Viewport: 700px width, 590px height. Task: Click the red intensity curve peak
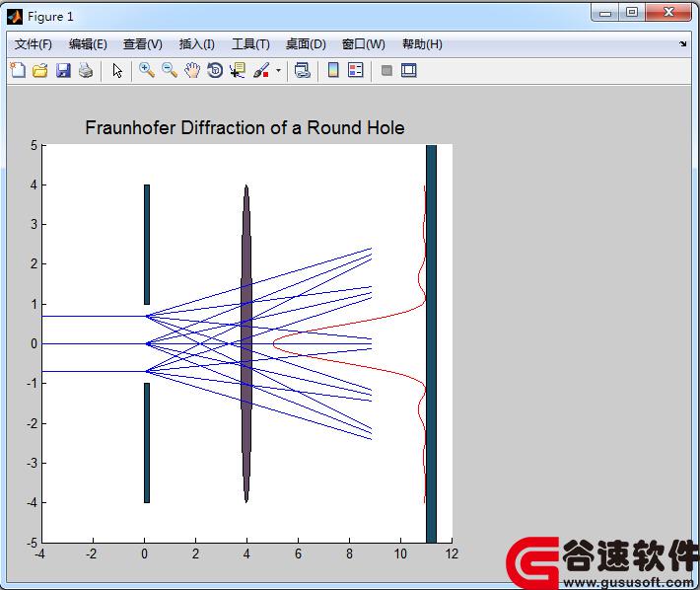(275, 343)
